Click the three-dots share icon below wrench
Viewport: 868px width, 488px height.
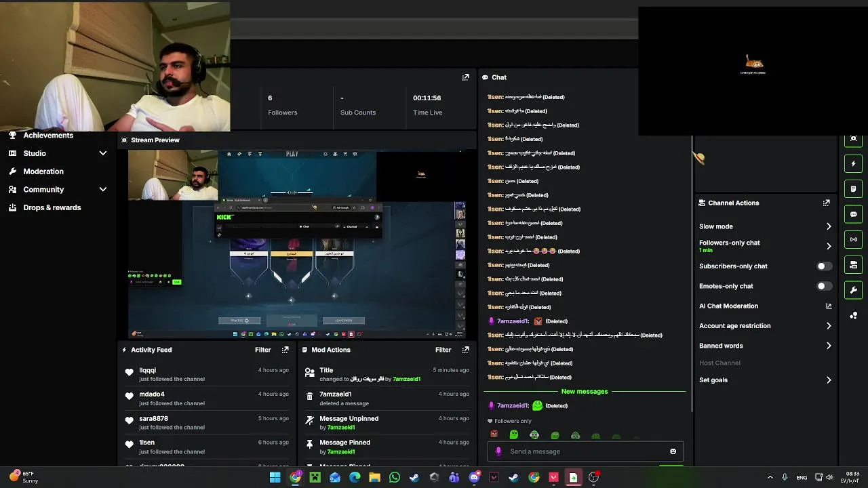(853, 315)
